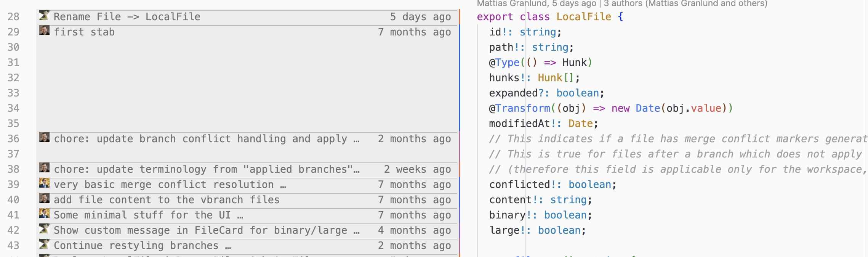Click line number 40 in the gutter

tap(13, 200)
